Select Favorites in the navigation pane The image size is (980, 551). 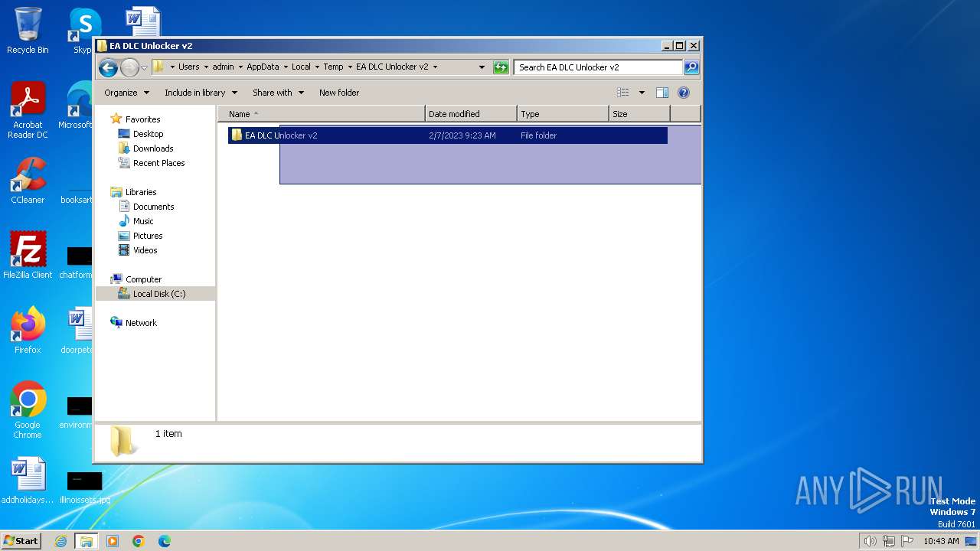tap(136, 119)
